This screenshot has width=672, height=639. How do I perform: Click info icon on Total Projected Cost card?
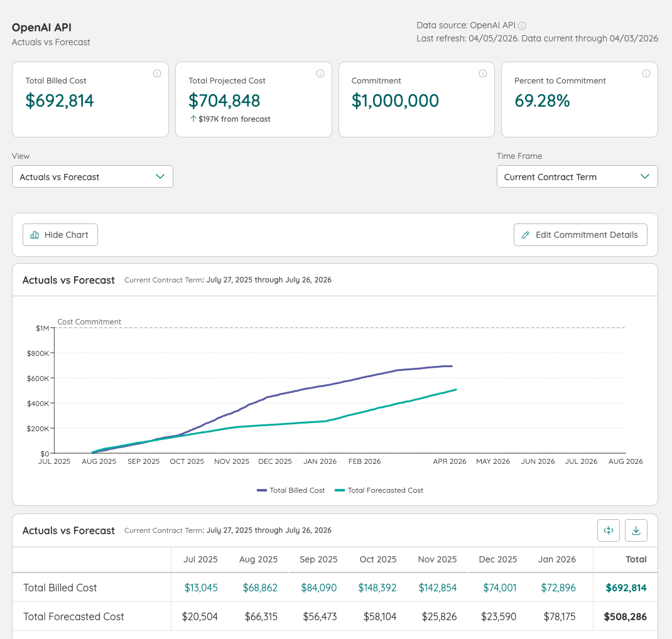(x=320, y=73)
